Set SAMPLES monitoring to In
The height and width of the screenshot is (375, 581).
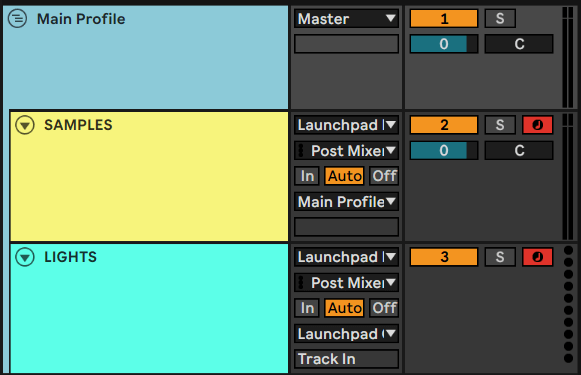[x=307, y=176]
